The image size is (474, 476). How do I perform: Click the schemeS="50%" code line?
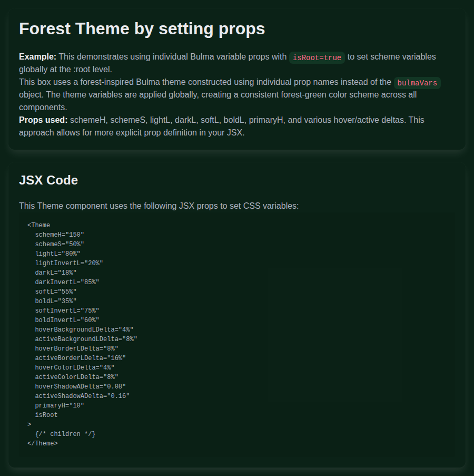coord(60,244)
